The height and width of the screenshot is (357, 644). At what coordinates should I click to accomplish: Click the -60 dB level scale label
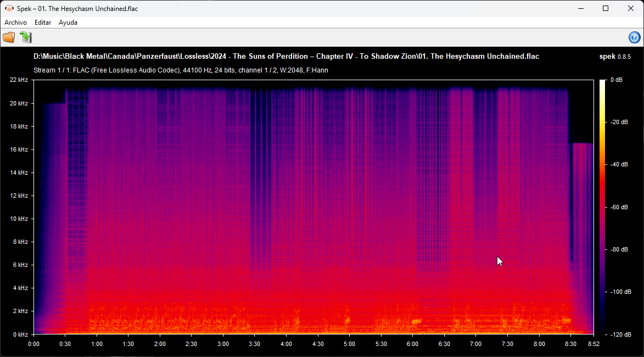tap(618, 207)
